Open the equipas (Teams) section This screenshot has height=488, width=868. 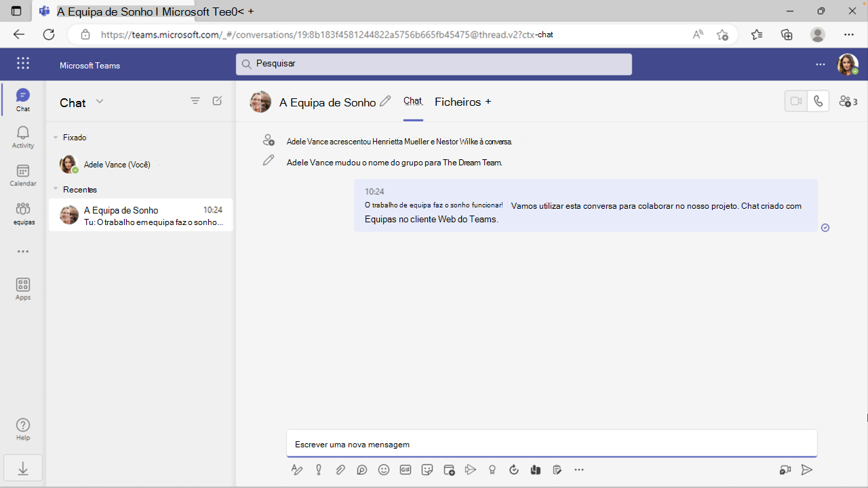point(23,213)
